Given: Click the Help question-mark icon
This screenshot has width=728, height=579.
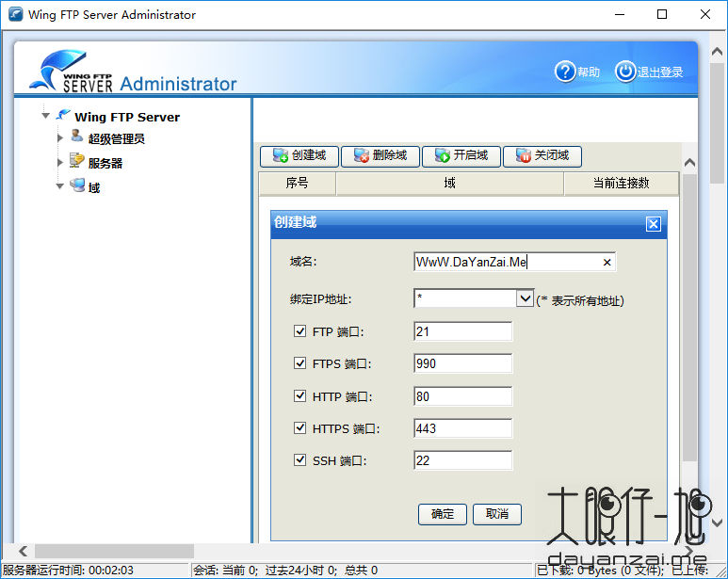Looking at the screenshot, I should click(x=565, y=72).
